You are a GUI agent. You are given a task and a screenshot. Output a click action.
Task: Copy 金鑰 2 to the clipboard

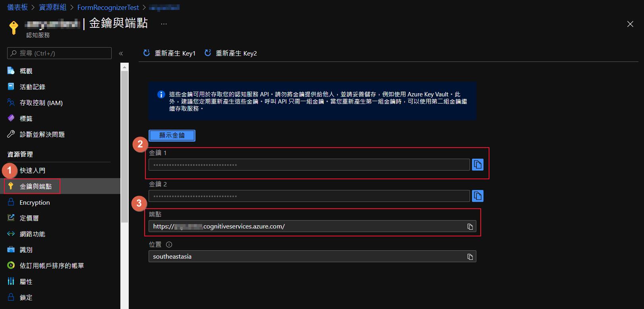tap(478, 196)
